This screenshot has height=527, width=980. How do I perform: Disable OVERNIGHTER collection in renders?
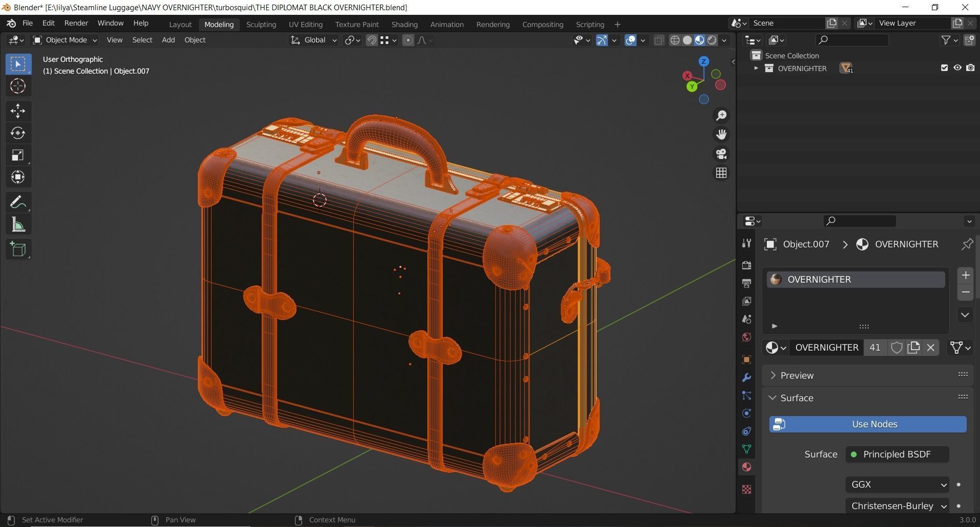[970, 68]
